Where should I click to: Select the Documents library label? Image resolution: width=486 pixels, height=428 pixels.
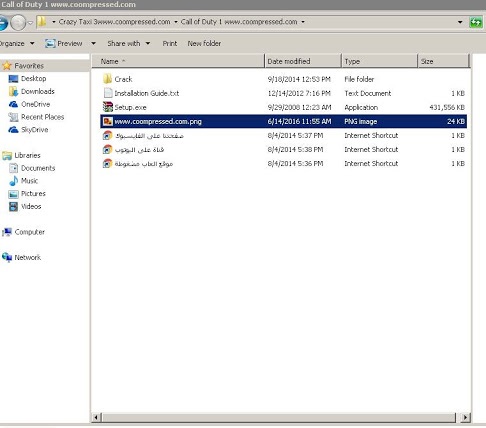tap(38, 168)
